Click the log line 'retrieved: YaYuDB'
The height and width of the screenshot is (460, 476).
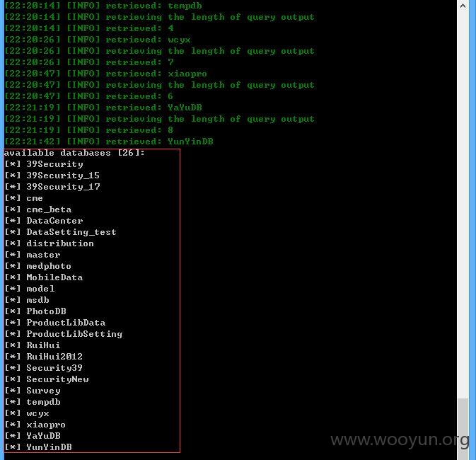[103, 108]
